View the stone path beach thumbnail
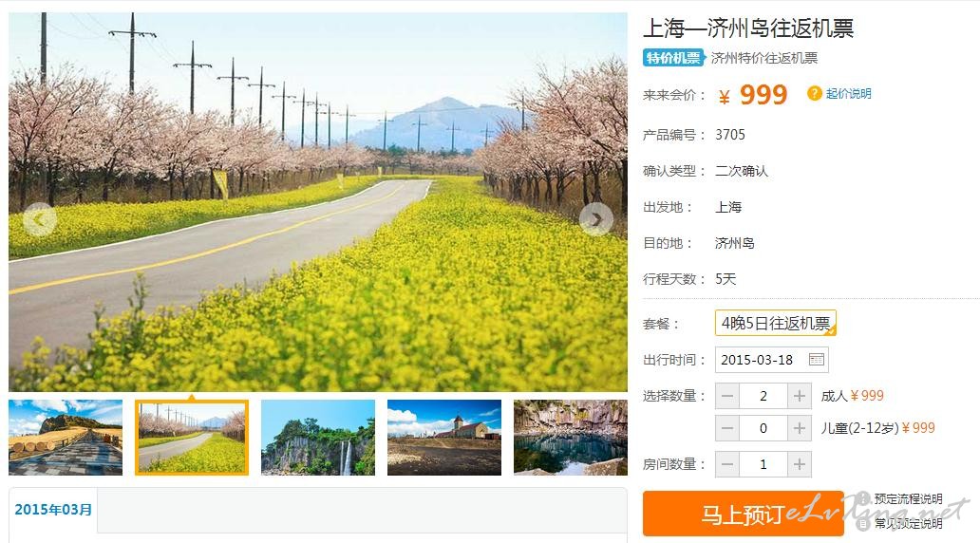Screen dimensions: 980x543 pyautogui.click(x=66, y=438)
